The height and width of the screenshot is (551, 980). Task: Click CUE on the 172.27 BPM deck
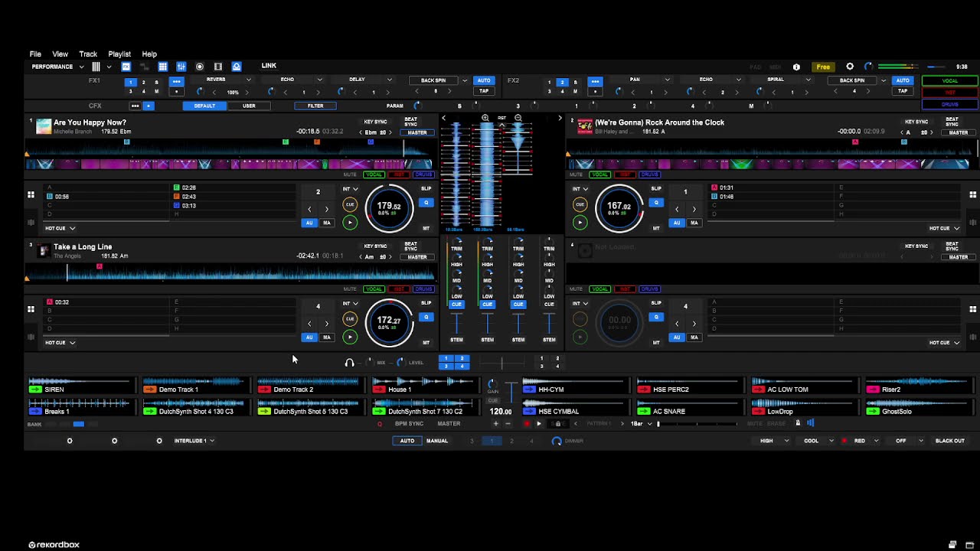[350, 319]
